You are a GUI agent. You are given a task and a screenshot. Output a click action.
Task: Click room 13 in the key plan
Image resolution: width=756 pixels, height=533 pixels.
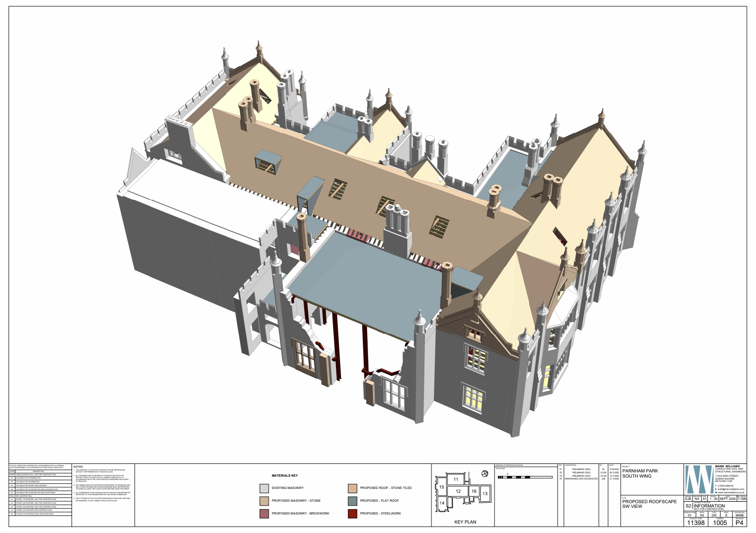coord(485,494)
